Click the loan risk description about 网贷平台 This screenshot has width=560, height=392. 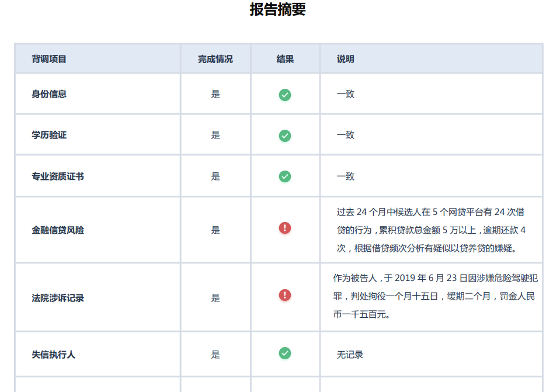coord(430,230)
